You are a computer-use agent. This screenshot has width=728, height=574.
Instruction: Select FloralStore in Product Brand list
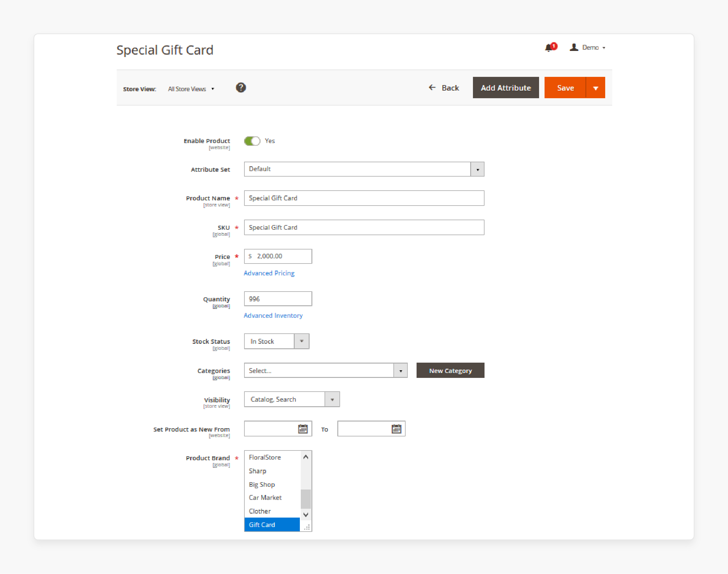click(x=272, y=457)
